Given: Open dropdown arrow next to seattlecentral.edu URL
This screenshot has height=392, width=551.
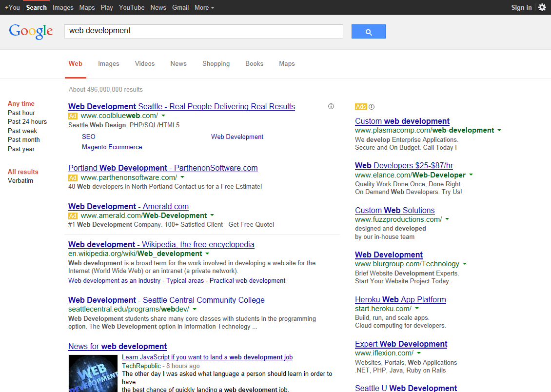Looking at the screenshot, I should pyautogui.click(x=195, y=309).
